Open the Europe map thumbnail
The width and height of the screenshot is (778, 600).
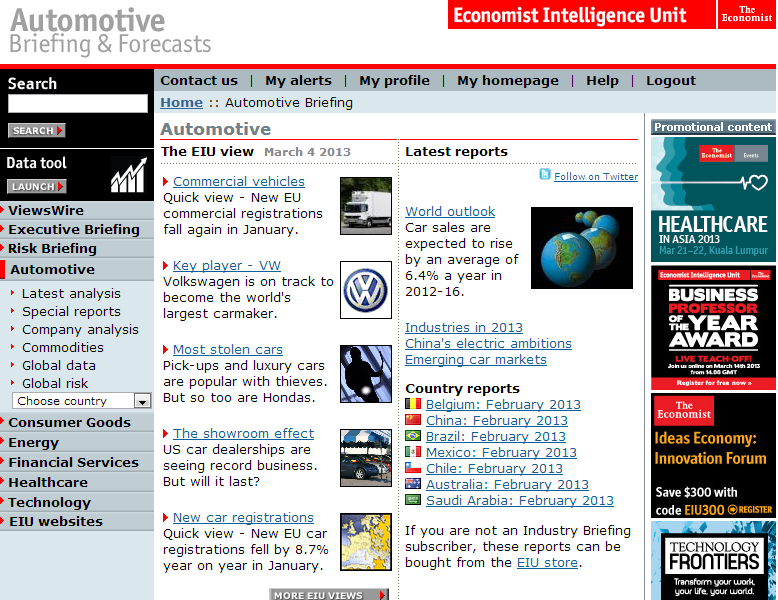366,542
